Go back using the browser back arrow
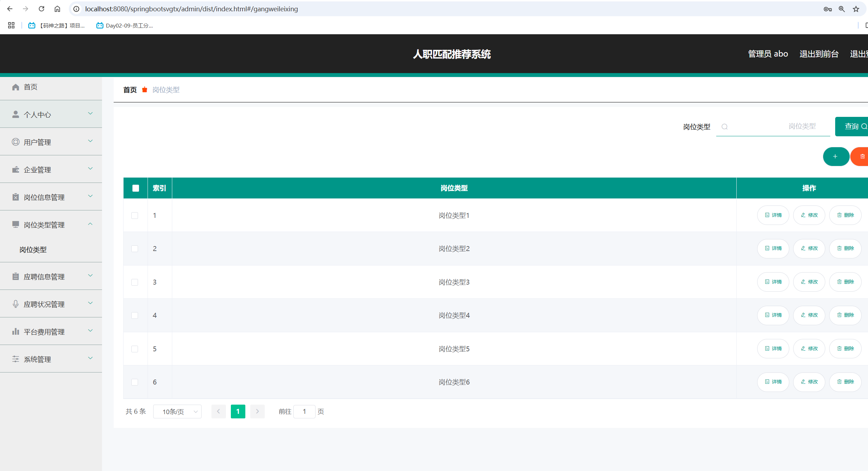Screen dimensions: 868x471 coord(10,9)
